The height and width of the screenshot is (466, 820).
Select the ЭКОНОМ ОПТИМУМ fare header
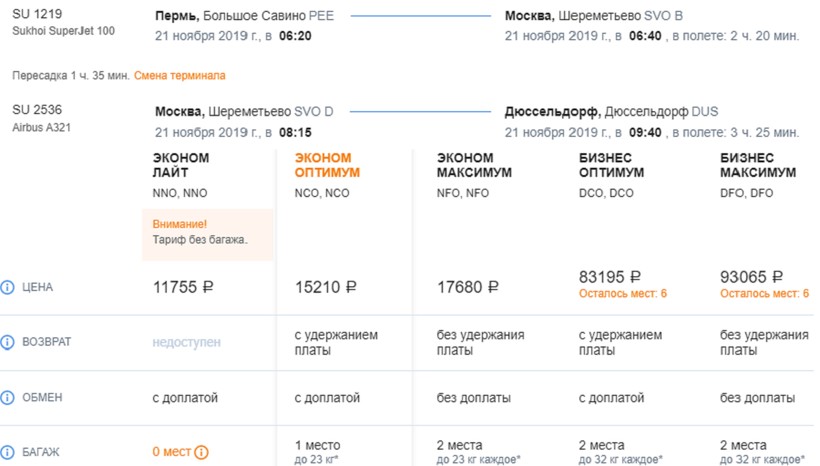click(x=327, y=165)
